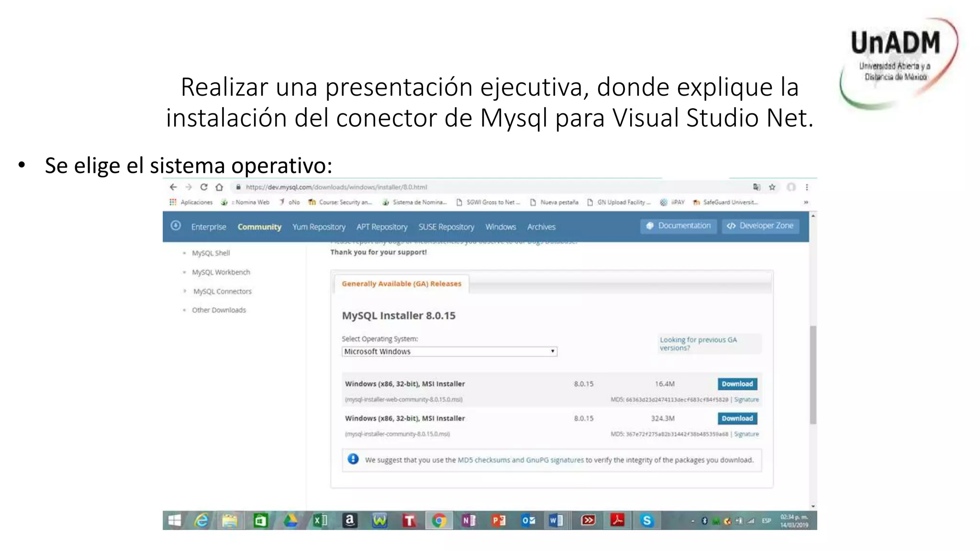Open Other Downloads in the sidebar
This screenshot has width=980, height=551.
click(219, 310)
